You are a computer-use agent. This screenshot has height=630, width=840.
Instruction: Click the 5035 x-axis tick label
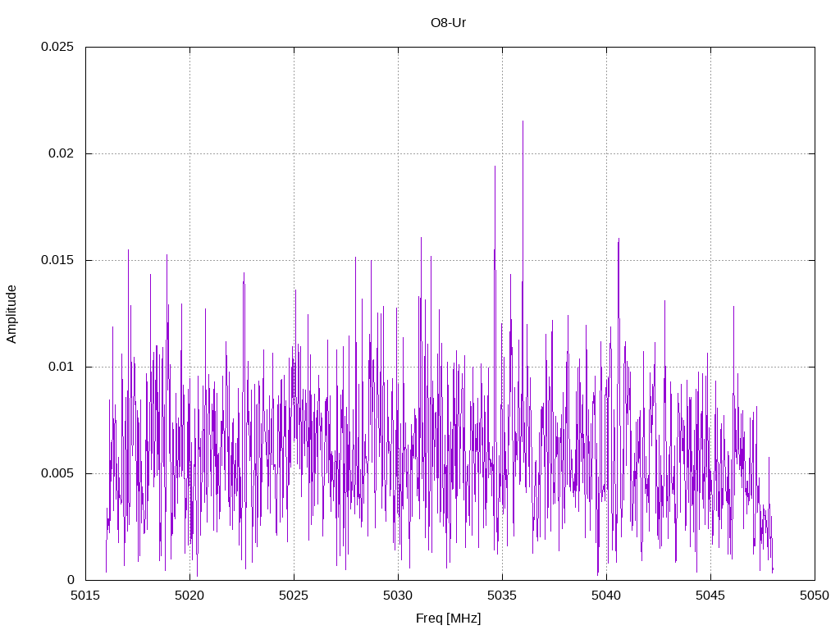click(x=503, y=596)
